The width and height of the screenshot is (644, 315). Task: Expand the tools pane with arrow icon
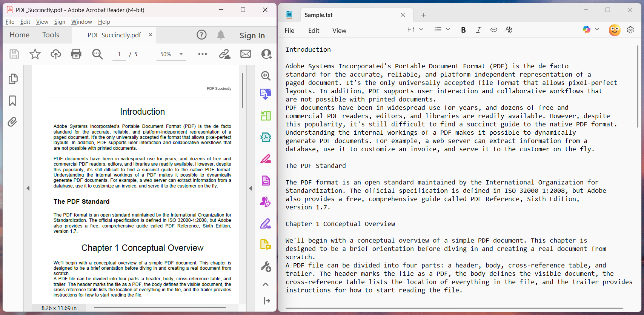[x=266, y=301]
